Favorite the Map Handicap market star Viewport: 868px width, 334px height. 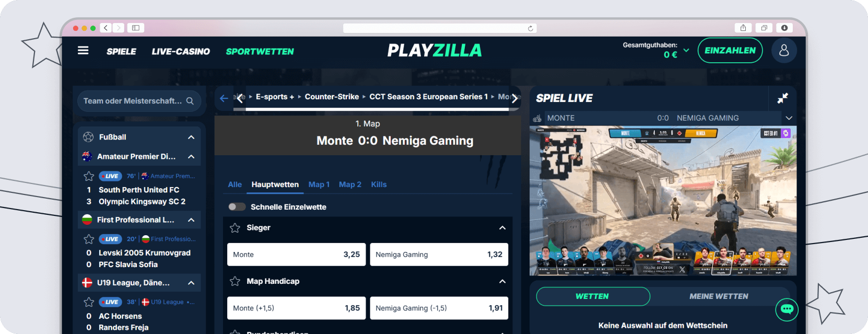click(x=235, y=281)
